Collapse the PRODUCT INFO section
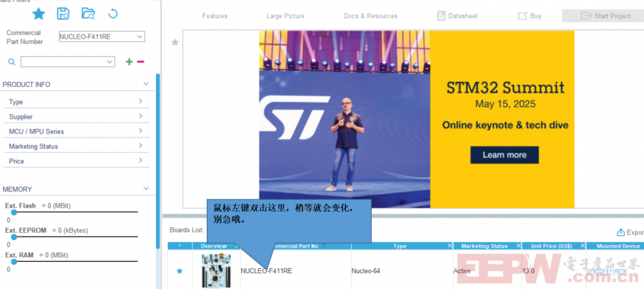Screen dimensions: 644x289 (x=146, y=84)
